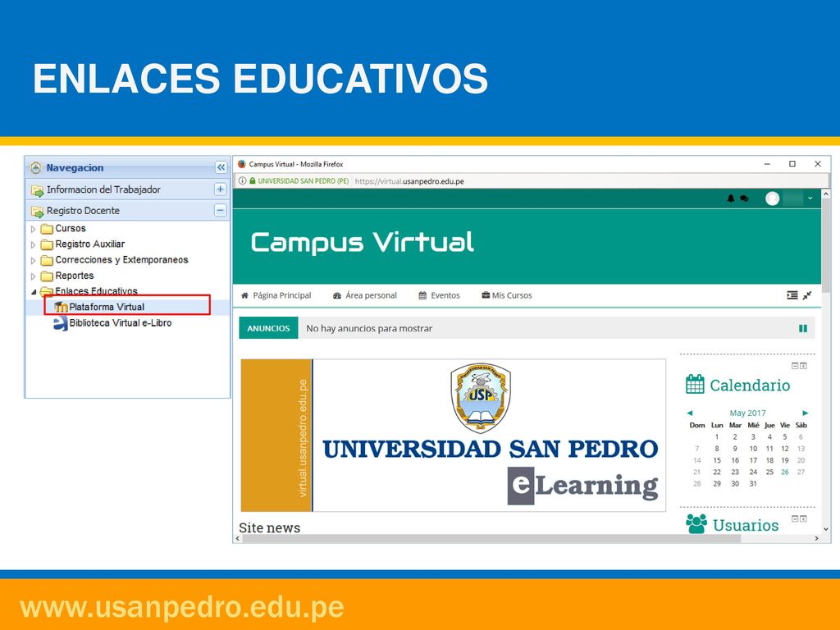
Task: Open Biblioteca Virtual e-Libro
Action: [121, 323]
